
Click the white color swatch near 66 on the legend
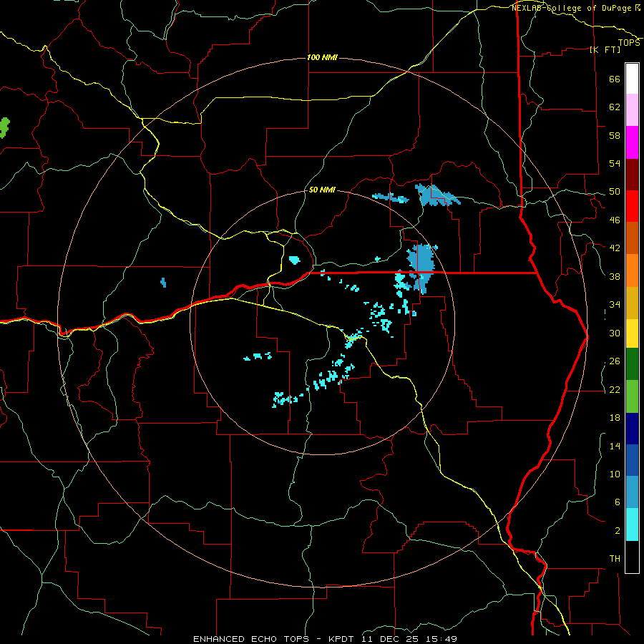point(632,79)
